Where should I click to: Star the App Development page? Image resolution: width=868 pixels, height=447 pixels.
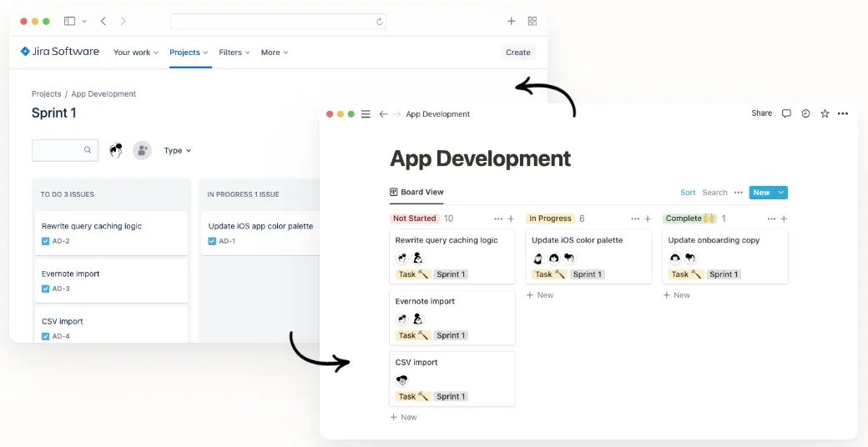tap(825, 113)
